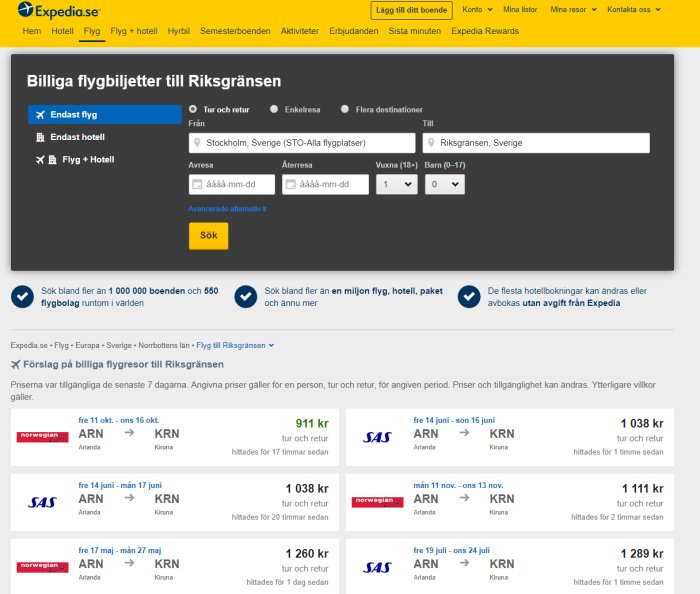Click the fre 19 juli - ons 24 juli date link
The image size is (700, 594).
[x=451, y=550]
